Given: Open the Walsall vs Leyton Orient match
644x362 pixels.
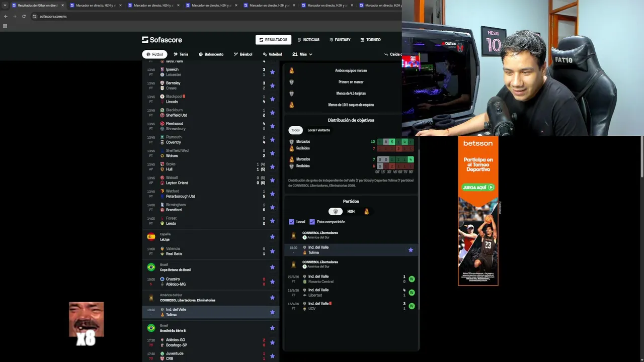Looking at the screenshot, I should click(x=211, y=180).
